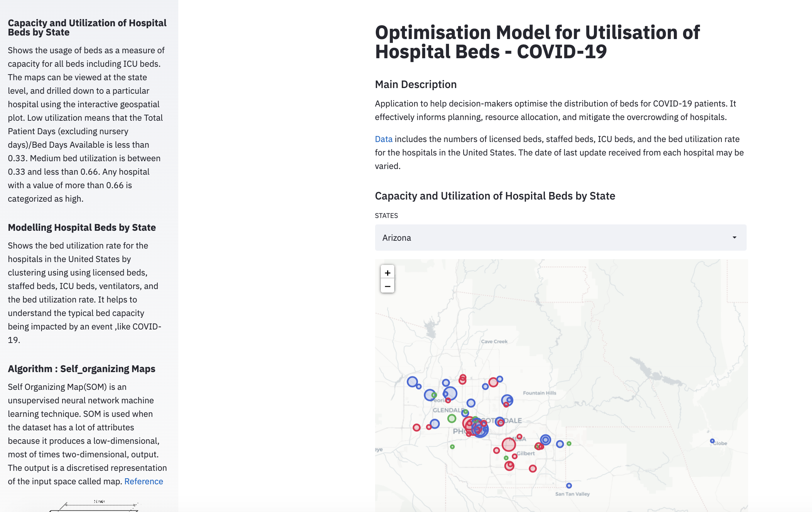
Task: Click the Cave Creek label on map
Action: point(494,342)
